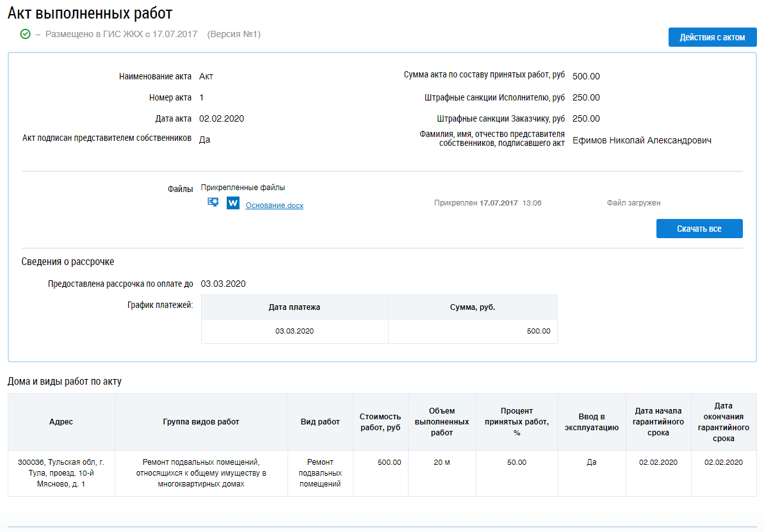This screenshot has height=532, width=764.
Task: Click the Дата начала гарантийного срока header
Action: click(658, 422)
